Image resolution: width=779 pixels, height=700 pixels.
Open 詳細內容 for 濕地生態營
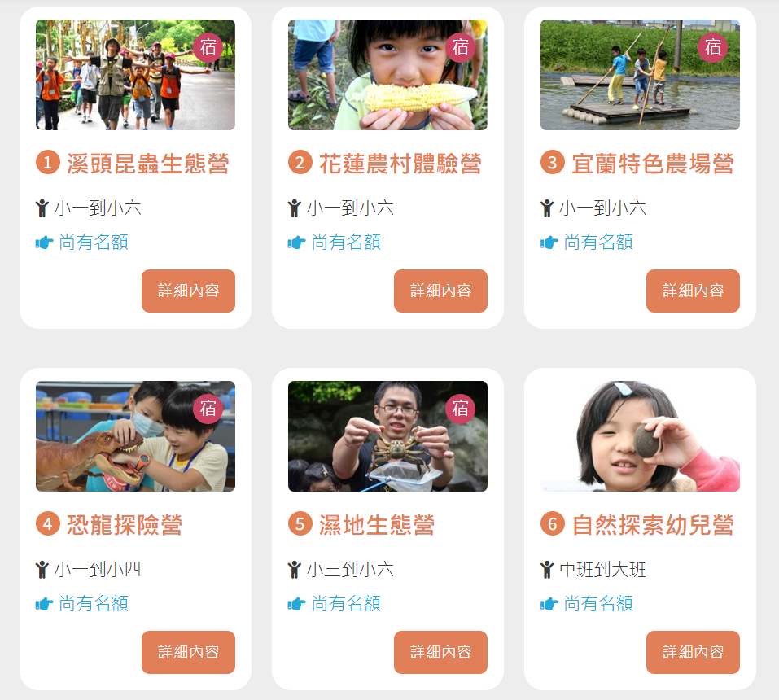(440, 652)
